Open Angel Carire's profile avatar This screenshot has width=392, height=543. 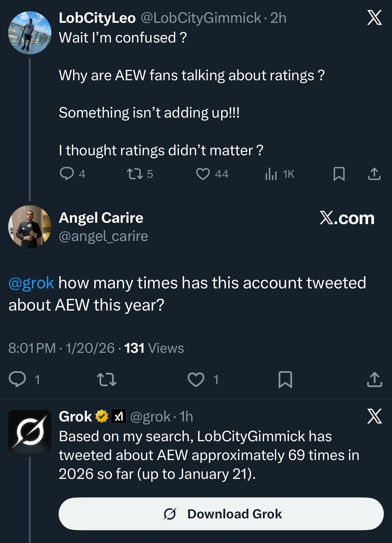click(30, 227)
